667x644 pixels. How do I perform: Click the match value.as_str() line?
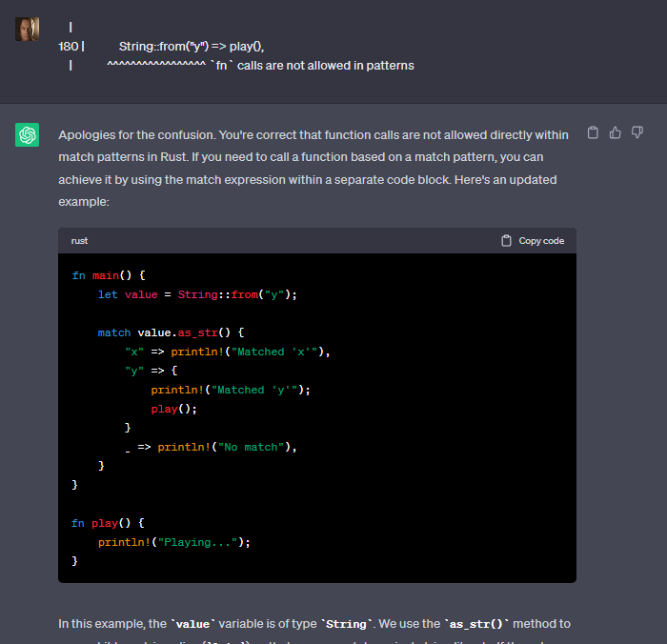coord(171,332)
